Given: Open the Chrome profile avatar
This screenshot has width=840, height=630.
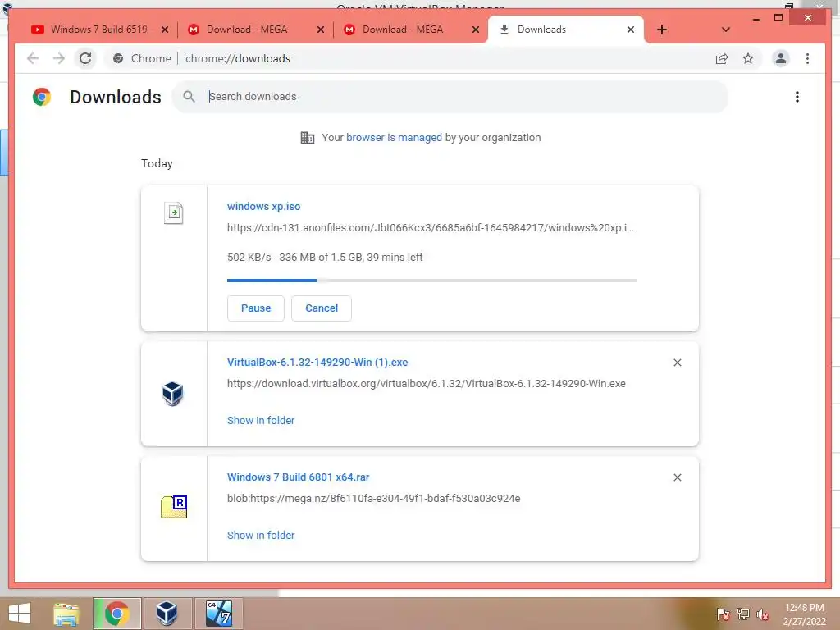Looking at the screenshot, I should (x=781, y=58).
